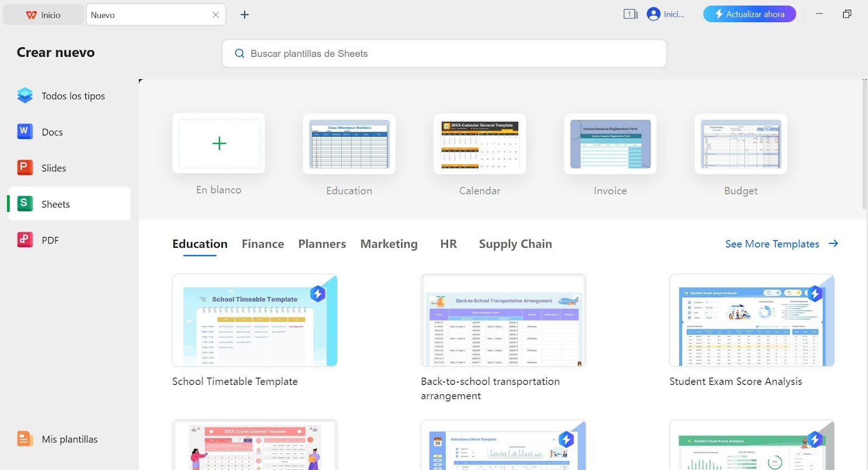The image size is (868, 470).
Task: Open the Budget template category thumbnail
Action: (741, 144)
